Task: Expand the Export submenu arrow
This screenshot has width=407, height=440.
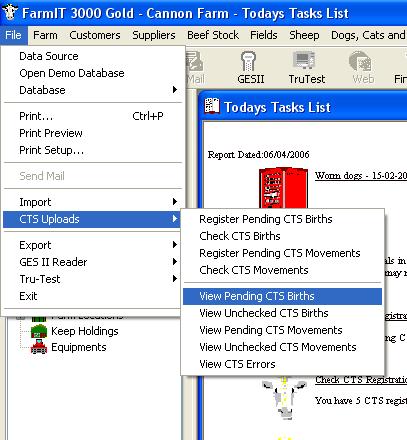Action: click(174, 245)
